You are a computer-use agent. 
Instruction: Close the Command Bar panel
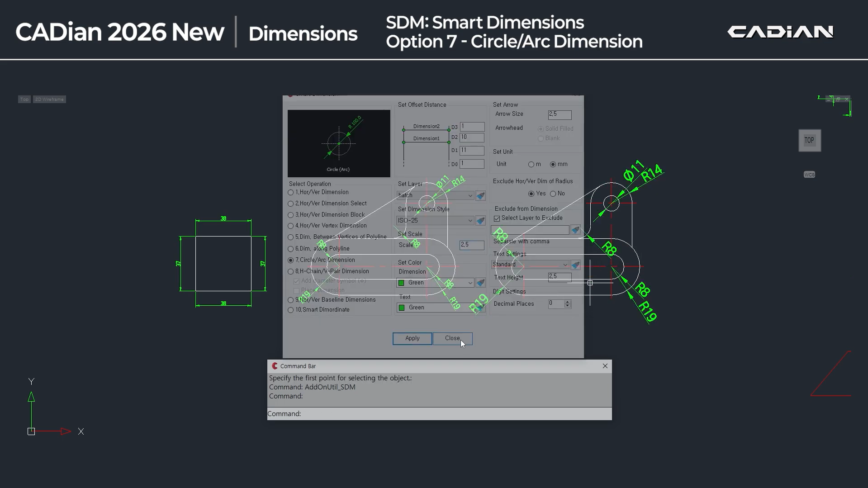pyautogui.click(x=605, y=366)
